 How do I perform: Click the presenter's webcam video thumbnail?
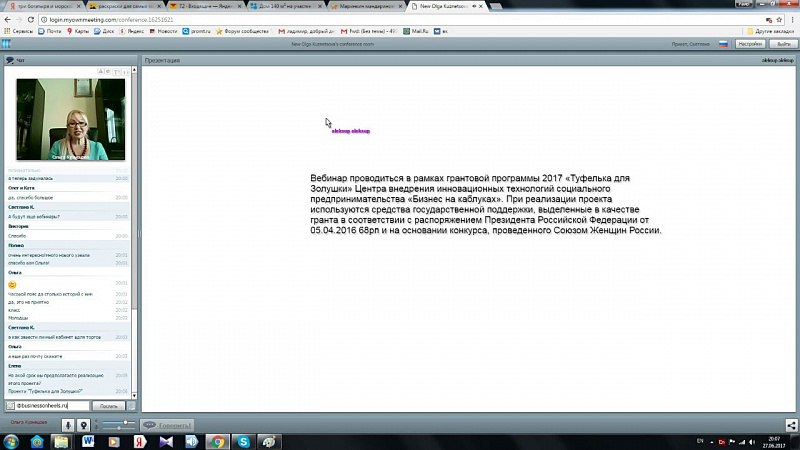coord(70,120)
